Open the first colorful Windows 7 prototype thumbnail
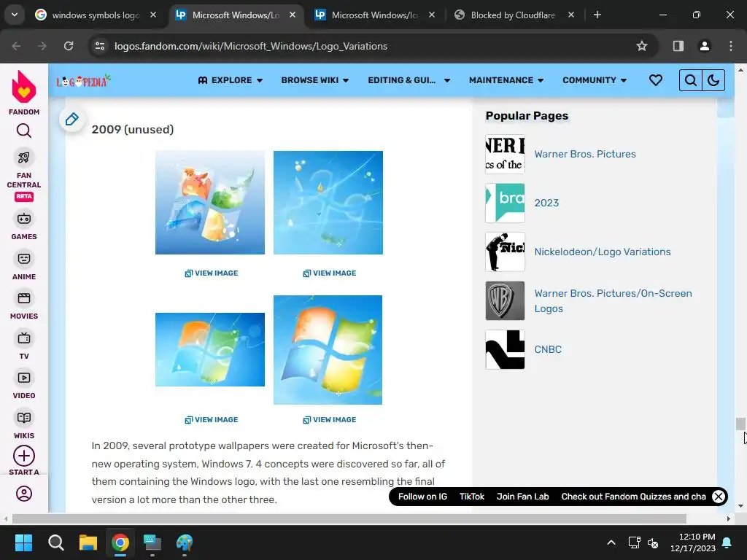The width and height of the screenshot is (747, 560). (210, 203)
